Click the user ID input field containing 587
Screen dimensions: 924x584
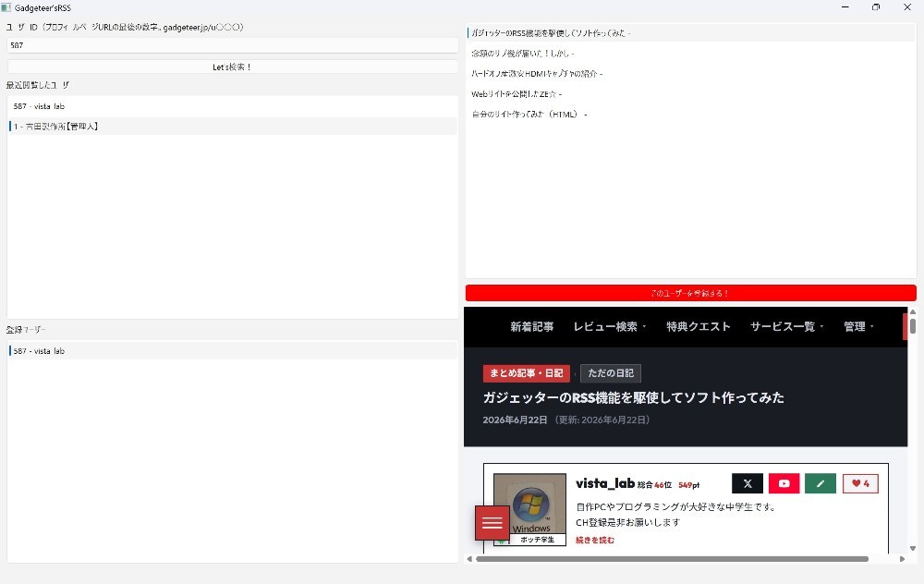pos(232,45)
